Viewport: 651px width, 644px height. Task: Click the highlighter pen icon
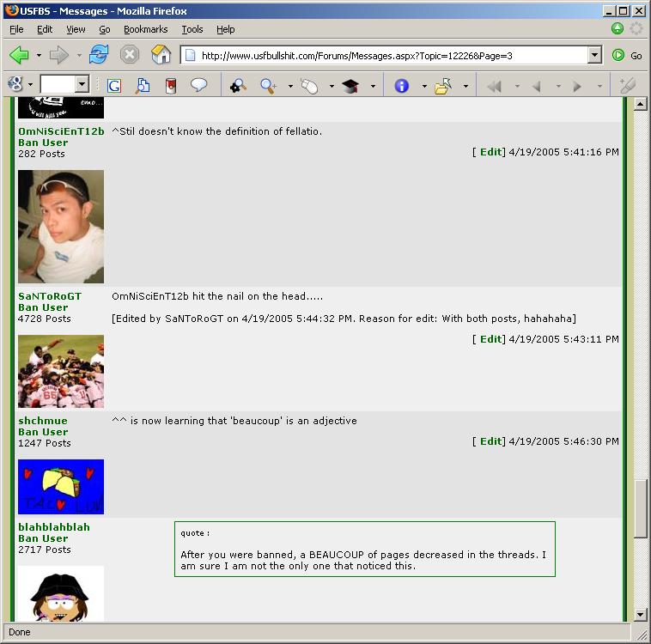click(x=627, y=85)
